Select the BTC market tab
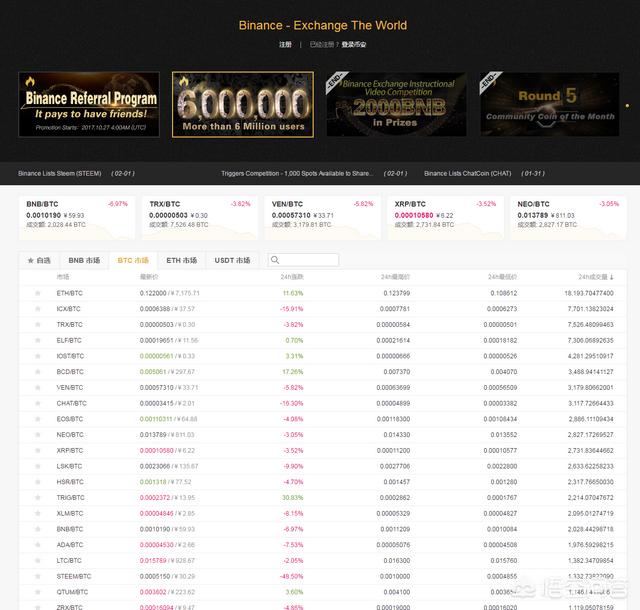Viewport: 640px width, 610px height. [133, 260]
